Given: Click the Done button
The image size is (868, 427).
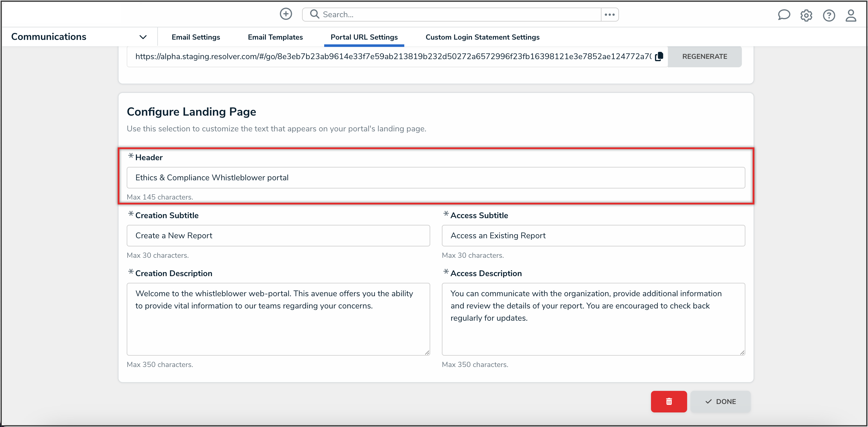Looking at the screenshot, I should 720,401.
